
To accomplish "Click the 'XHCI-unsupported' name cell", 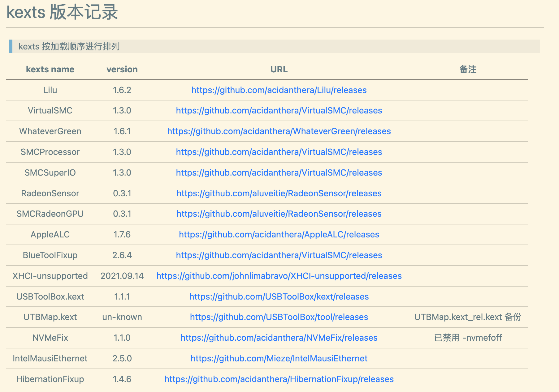I will click(50, 276).
